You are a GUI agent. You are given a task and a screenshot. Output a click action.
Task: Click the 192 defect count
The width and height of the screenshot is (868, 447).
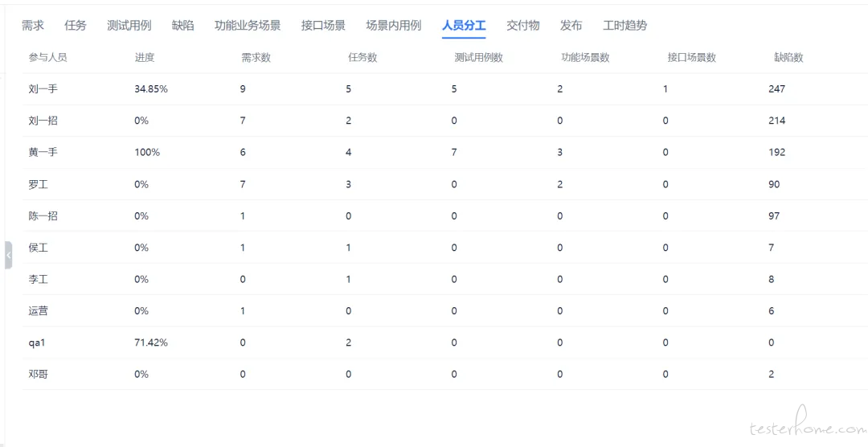point(776,152)
